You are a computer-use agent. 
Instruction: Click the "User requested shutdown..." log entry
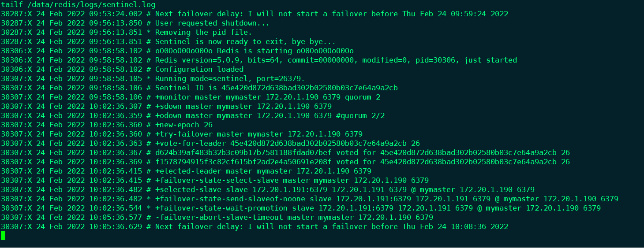(x=212, y=23)
